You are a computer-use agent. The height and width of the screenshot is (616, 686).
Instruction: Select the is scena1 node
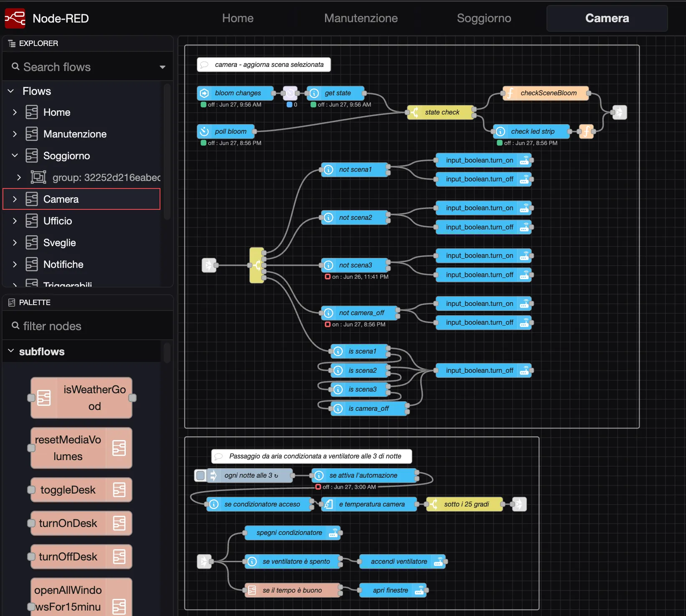[x=359, y=351]
